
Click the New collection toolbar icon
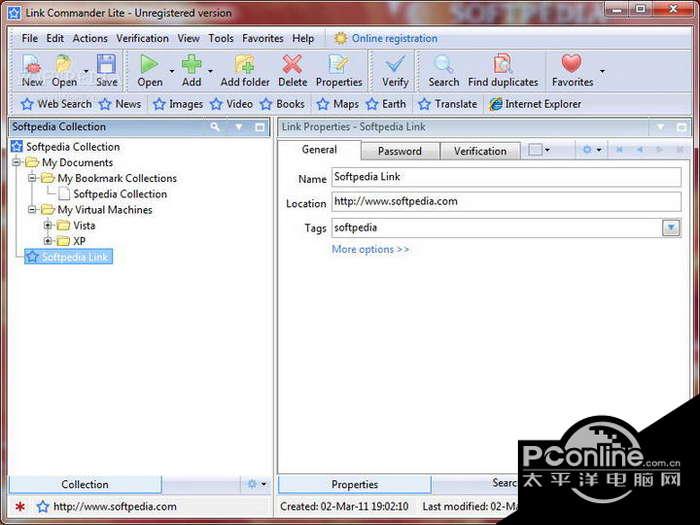point(32,64)
